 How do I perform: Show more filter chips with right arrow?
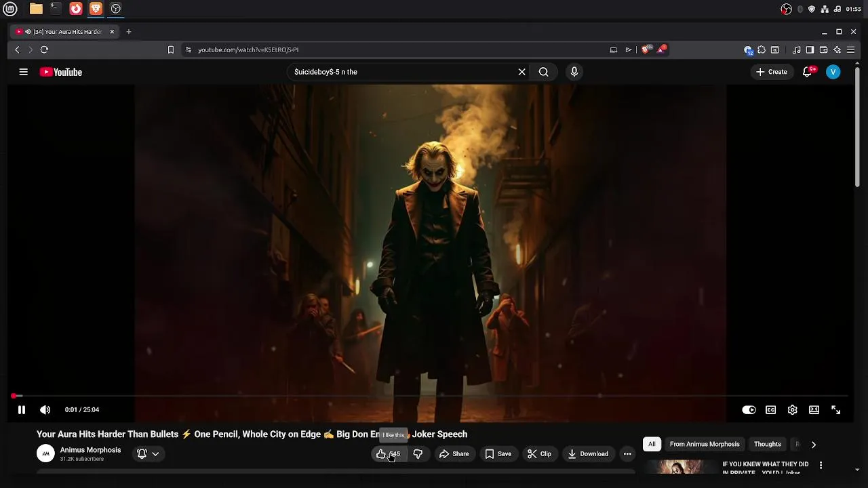point(814,445)
